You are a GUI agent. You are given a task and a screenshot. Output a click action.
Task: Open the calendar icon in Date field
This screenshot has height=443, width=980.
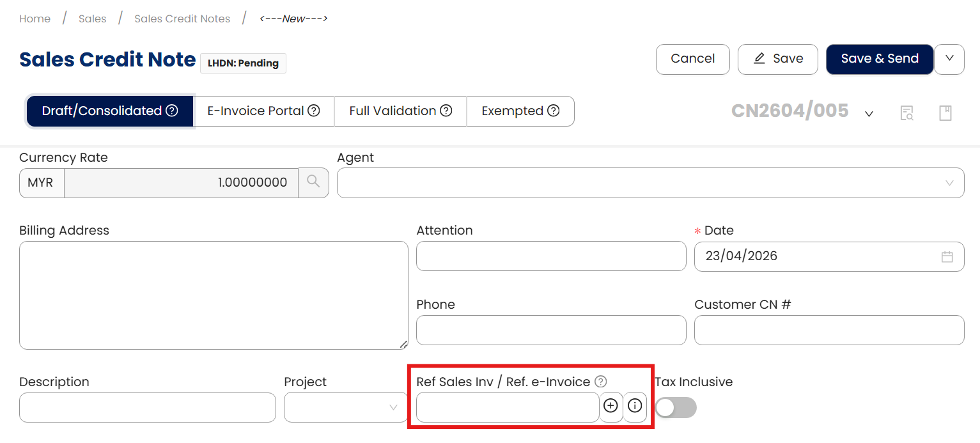(x=947, y=256)
